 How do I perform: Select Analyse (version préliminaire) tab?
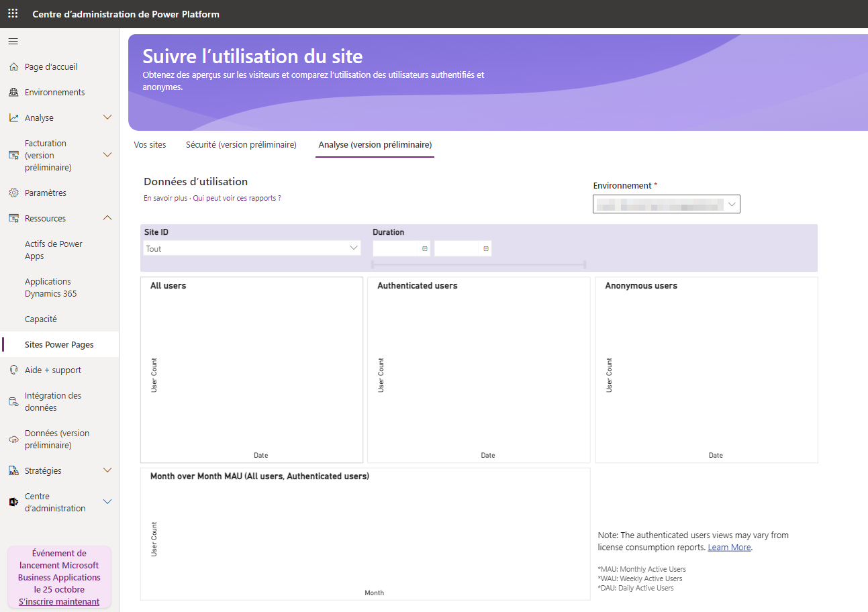(375, 145)
